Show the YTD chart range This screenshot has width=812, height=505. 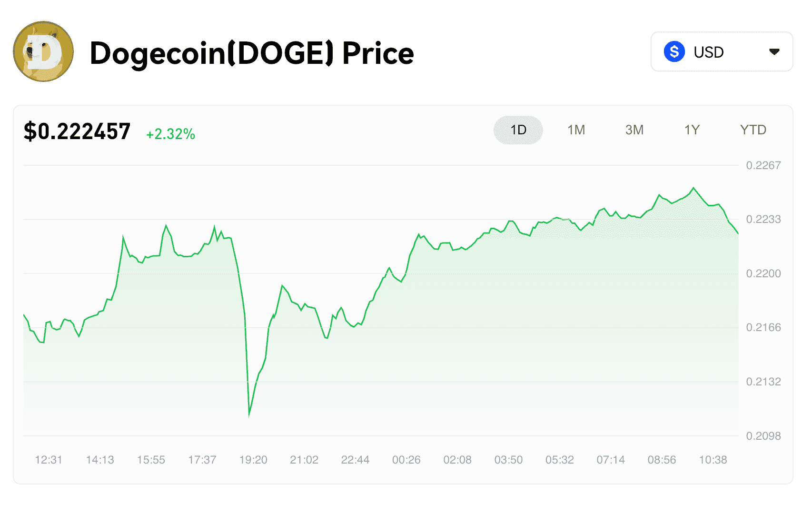tap(753, 130)
